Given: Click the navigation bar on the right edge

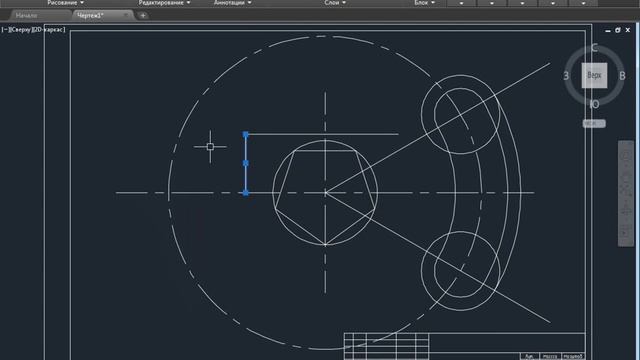Looking at the screenshot, I should 626,193.
